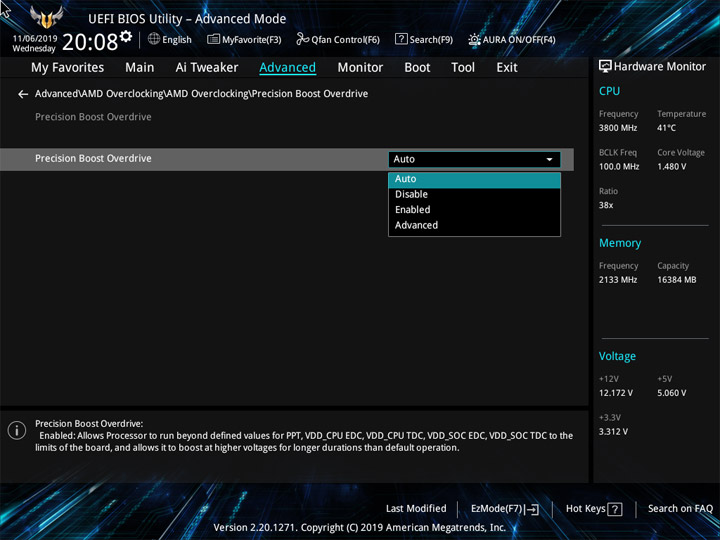Click Core Voltage value 1.480 V

tap(671, 166)
